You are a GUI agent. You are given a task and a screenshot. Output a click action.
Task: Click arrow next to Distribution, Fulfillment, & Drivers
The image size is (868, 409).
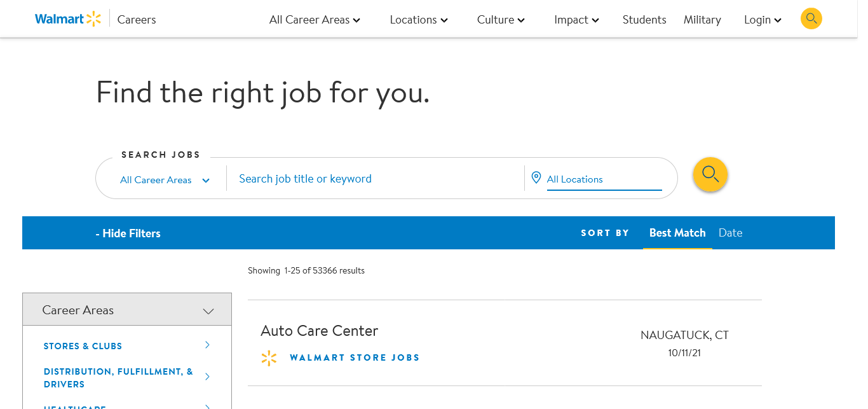[207, 377]
